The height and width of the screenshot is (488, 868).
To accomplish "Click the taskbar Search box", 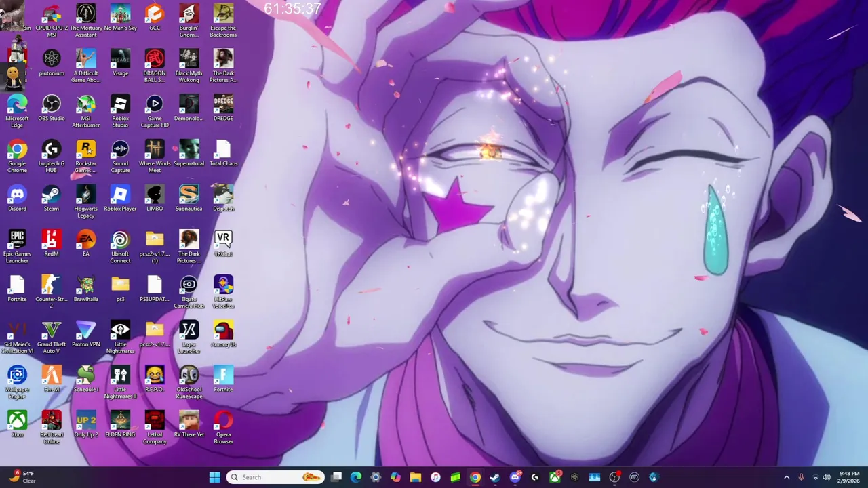I will 275,477.
